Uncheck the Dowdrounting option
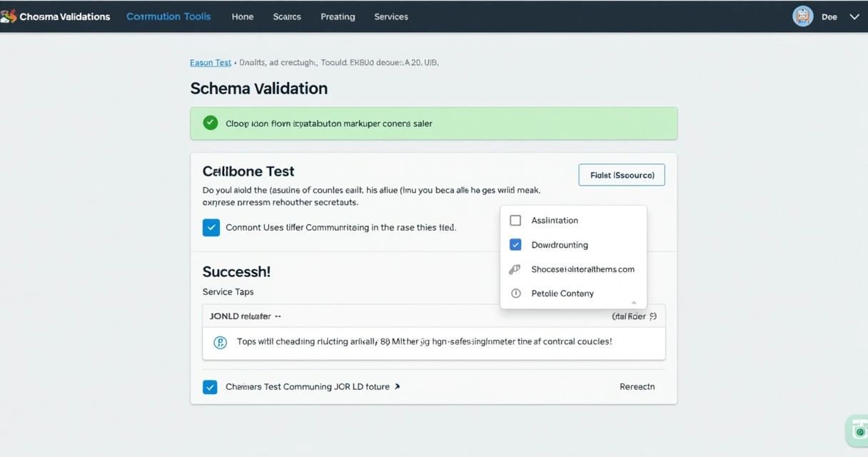This screenshot has height=457, width=868. coord(515,245)
